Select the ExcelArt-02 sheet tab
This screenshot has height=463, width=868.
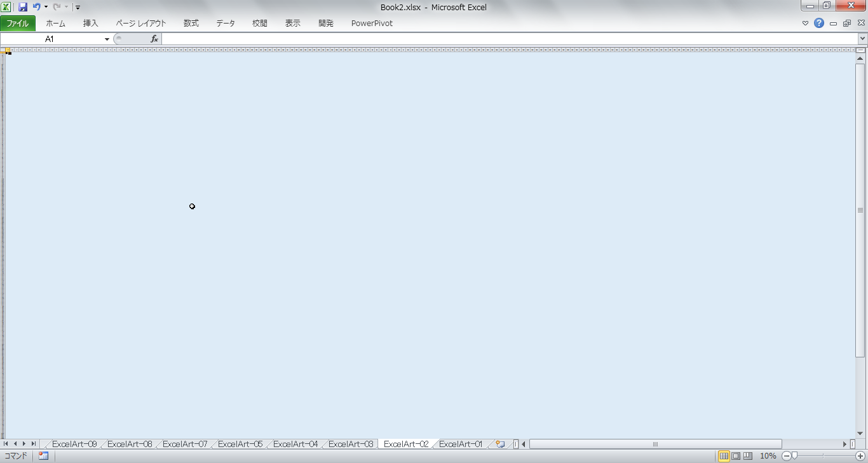pos(406,444)
